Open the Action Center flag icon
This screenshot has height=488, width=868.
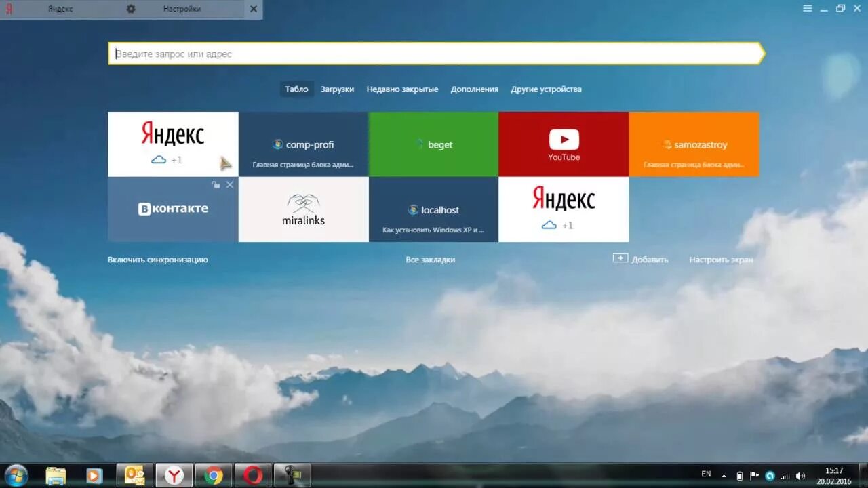[755, 476]
